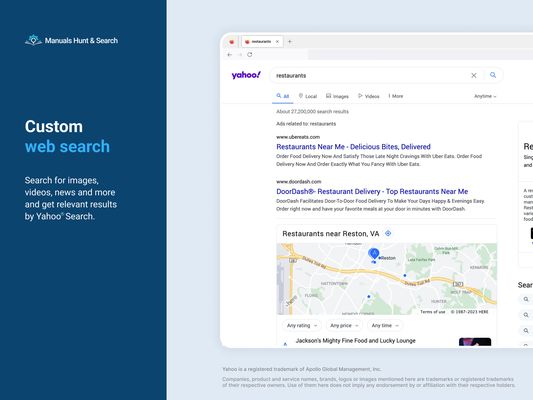533x400 pixels.
Task: Click the blue search magnifier button
Action: coord(493,75)
